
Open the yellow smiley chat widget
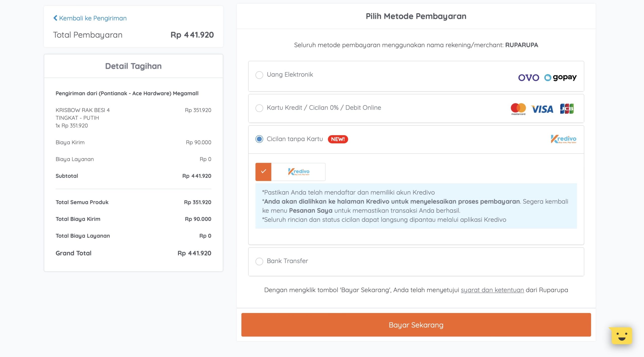pos(622,336)
